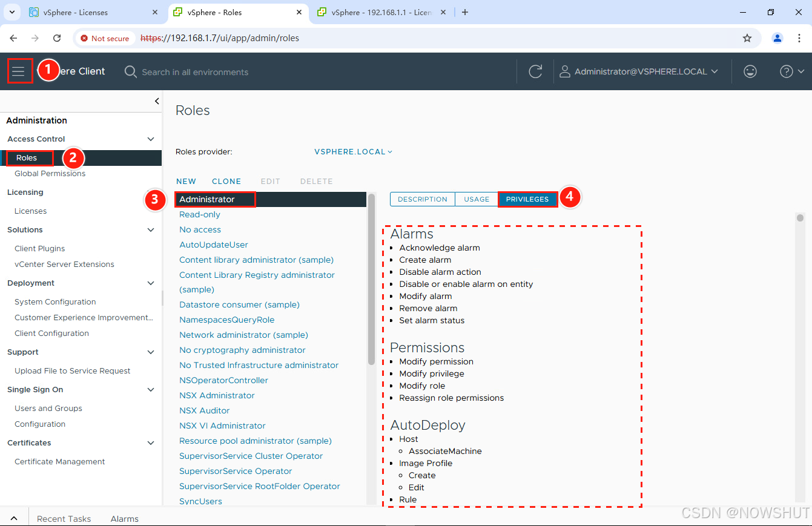The width and height of the screenshot is (812, 526).
Task: Collapse the Single Sign On section
Action: 151,390
